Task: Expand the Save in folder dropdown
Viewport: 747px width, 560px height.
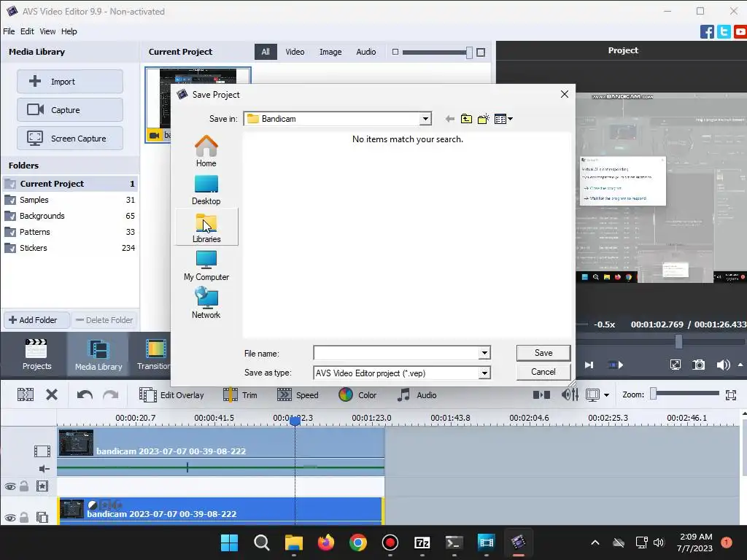Action: coord(425,119)
